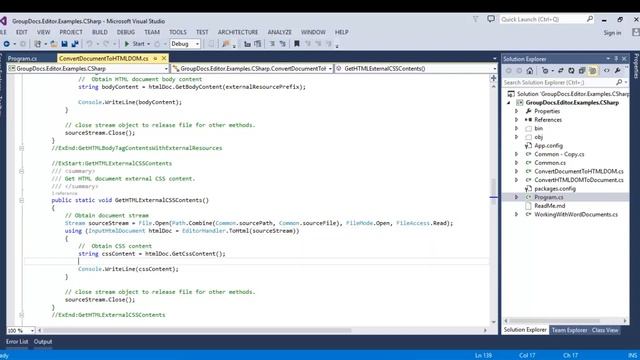
Task: Collapse the summary comment outlining box
Action: [21, 171]
